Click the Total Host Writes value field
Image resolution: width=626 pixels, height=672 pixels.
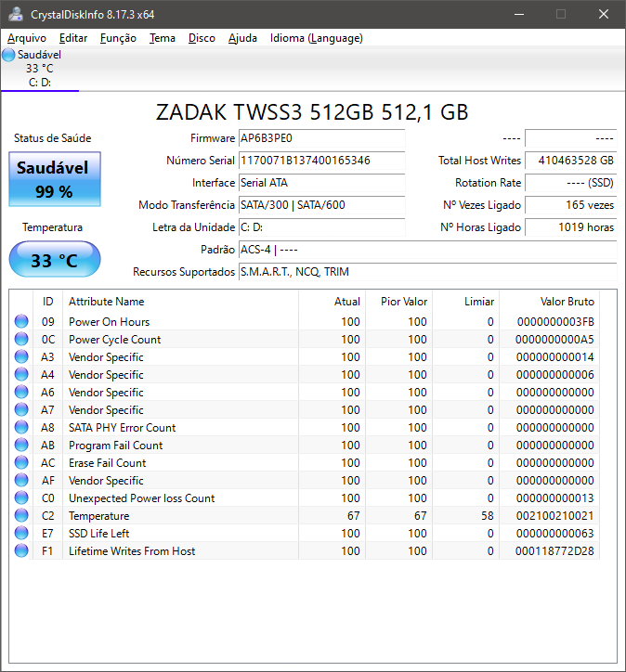(x=570, y=161)
